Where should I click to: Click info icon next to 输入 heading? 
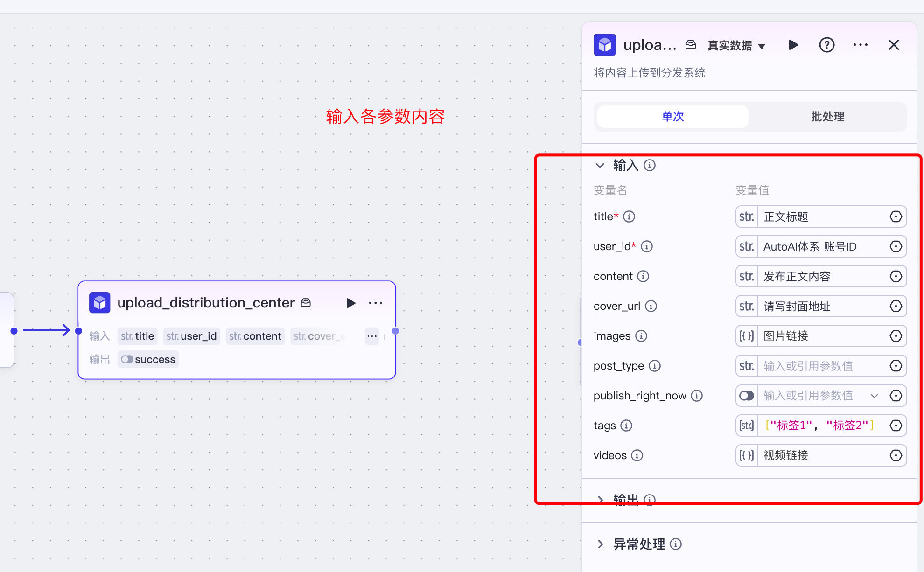click(650, 165)
